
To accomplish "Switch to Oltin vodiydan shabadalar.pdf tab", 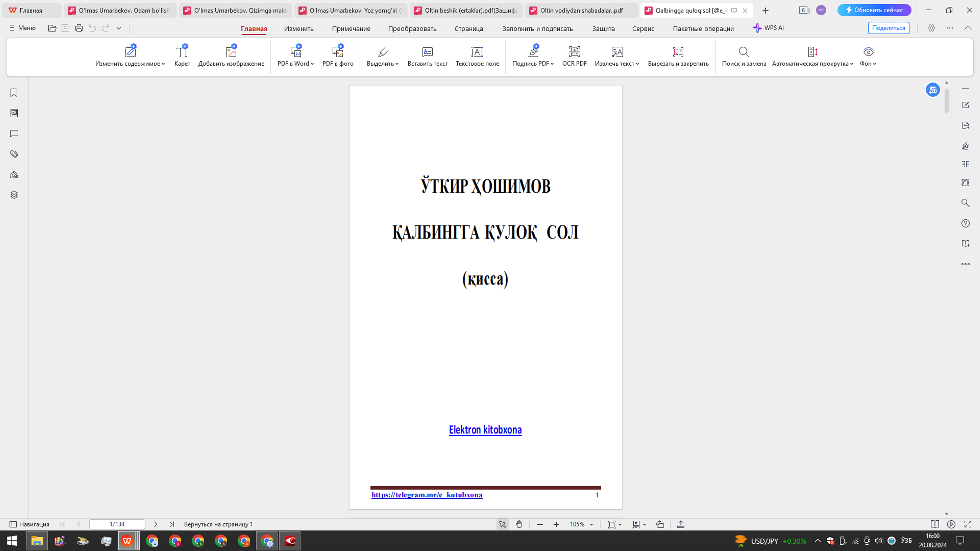I will click(x=581, y=10).
